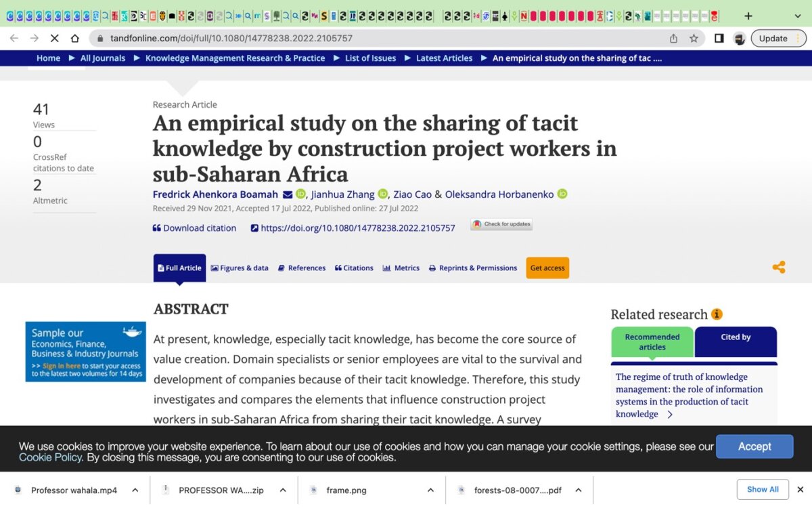Open Jianhua Zhang's ORCID icon
812x508 pixels.
point(382,194)
